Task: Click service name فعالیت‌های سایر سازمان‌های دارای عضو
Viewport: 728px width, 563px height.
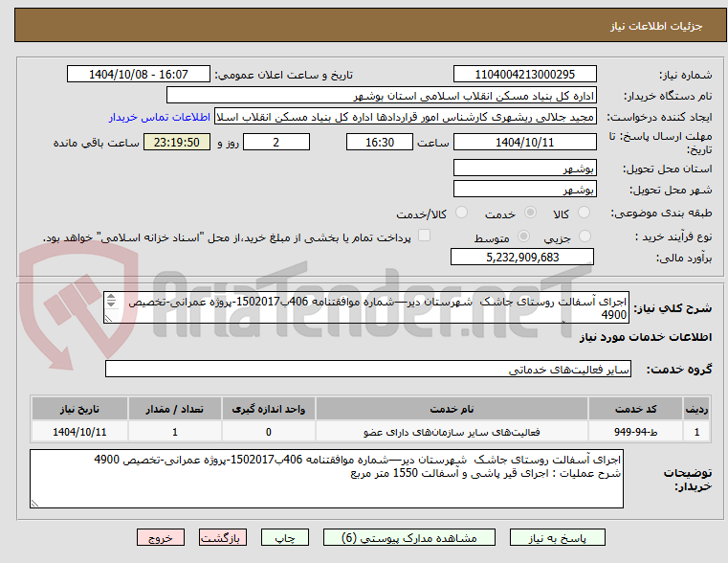Action: (452, 432)
